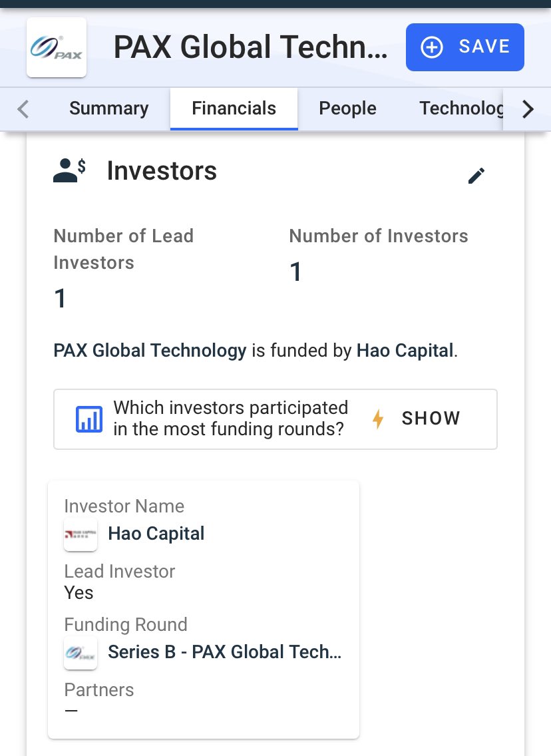Image resolution: width=551 pixels, height=756 pixels.
Task: Click the plus icon in Save button
Action: click(x=433, y=47)
